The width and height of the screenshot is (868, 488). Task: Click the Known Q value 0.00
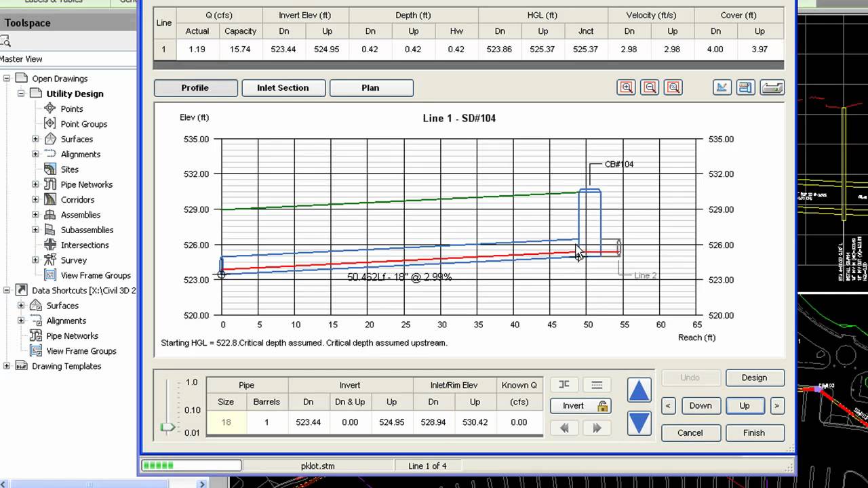pos(519,422)
